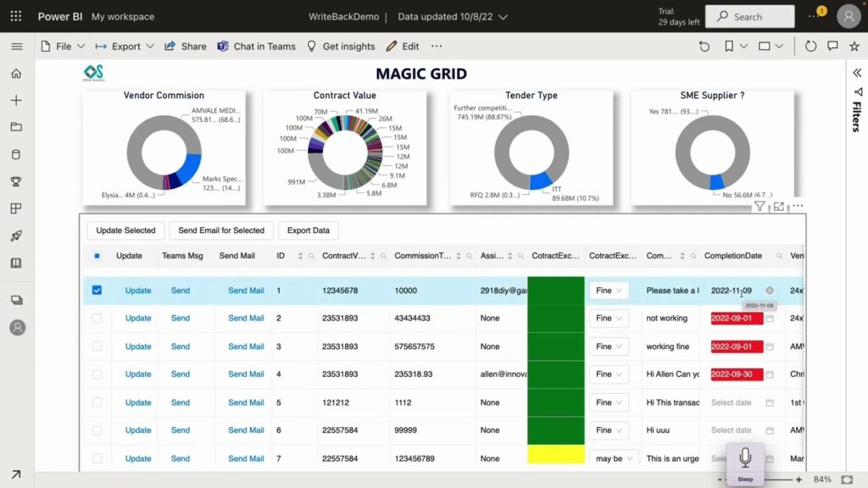Click red date 2022-09-30 cell
Viewport: 868px width, 488px height.
point(737,374)
